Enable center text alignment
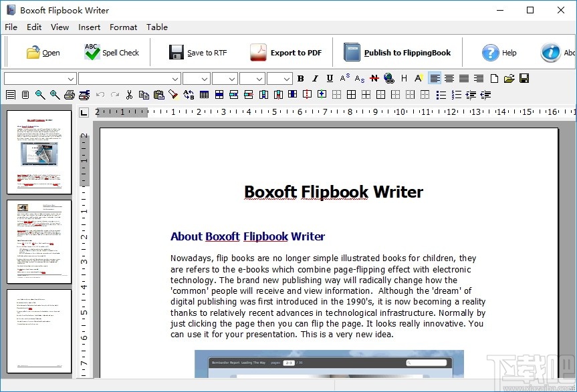Screen dimensions: 577x392 coord(449,78)
